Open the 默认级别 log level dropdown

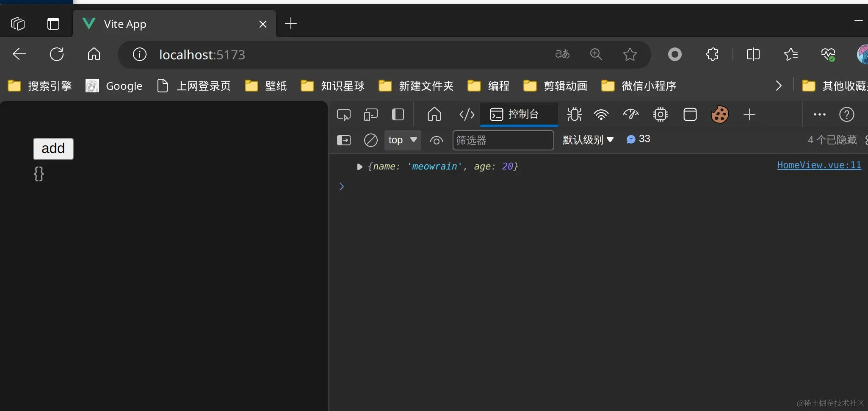tap(588, 140)
